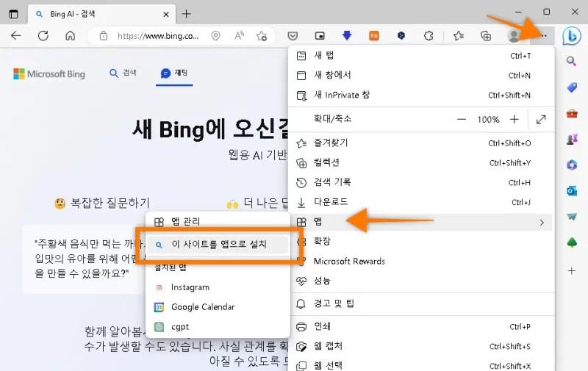Select the Bing AI - 검색 tab
This screenshot has width=588, height=371.
coord(101,14)
